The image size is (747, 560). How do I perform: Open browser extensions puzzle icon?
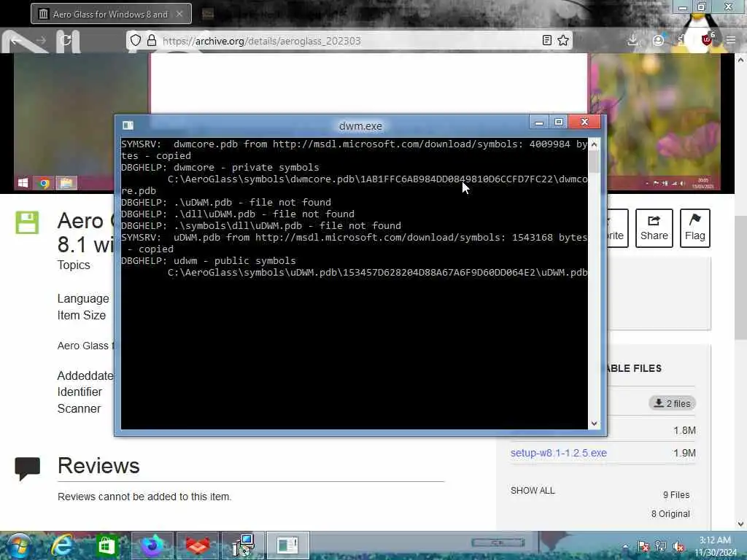pyautogui.click(x=682, y=41)
